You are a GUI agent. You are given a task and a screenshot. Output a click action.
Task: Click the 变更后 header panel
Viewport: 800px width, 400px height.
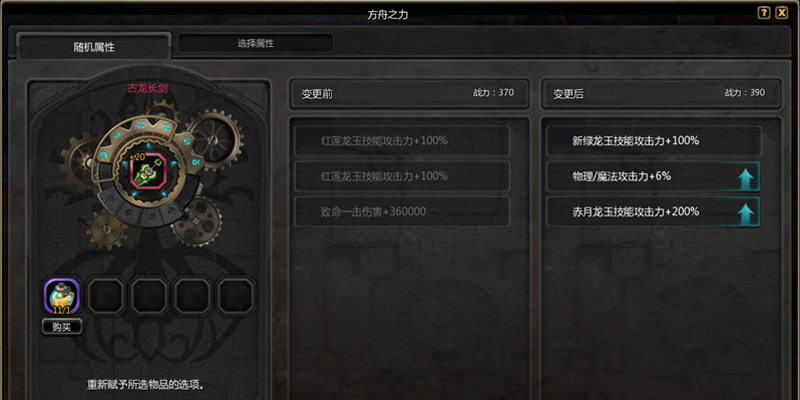point(661,94)
